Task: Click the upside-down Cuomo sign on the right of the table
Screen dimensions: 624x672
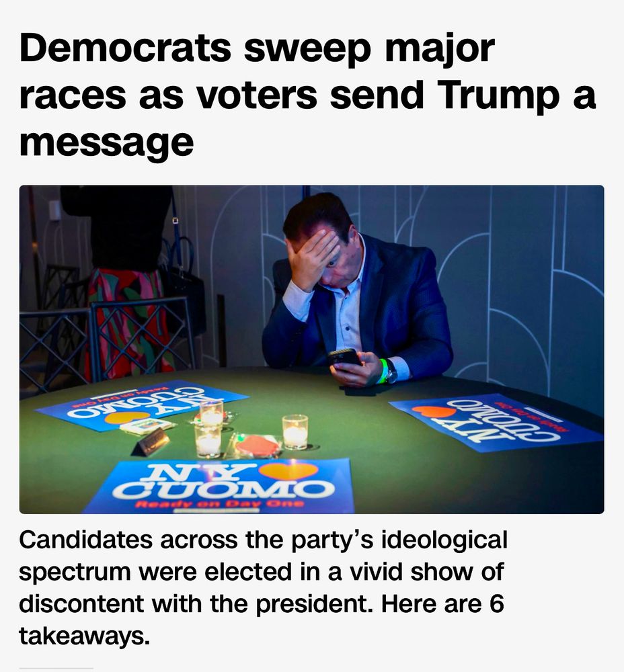Action: point(496,422)
